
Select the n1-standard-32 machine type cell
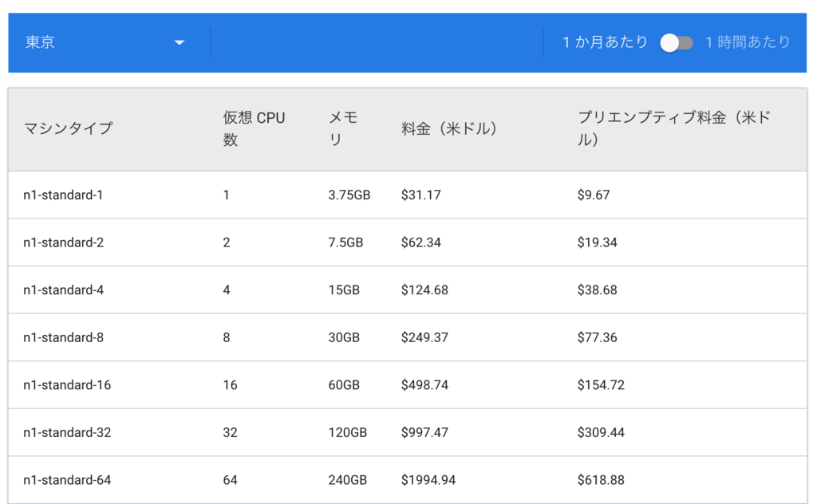point(67,433)
